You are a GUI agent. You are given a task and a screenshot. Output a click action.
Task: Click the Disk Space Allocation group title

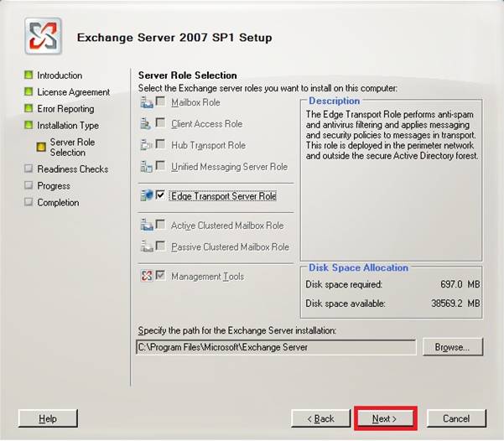pyautogui.click(x=358, y=267)
